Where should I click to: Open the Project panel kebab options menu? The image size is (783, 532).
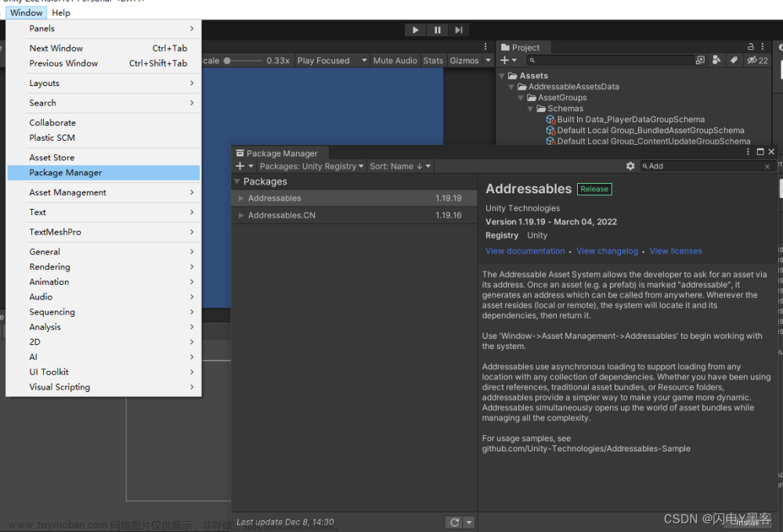[x=763, y=46]
